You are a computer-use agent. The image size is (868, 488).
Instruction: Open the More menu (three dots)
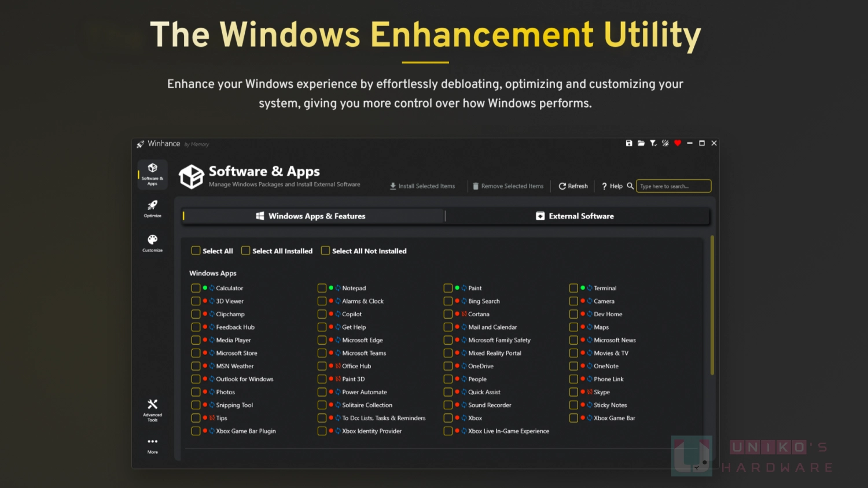point(153,445)
